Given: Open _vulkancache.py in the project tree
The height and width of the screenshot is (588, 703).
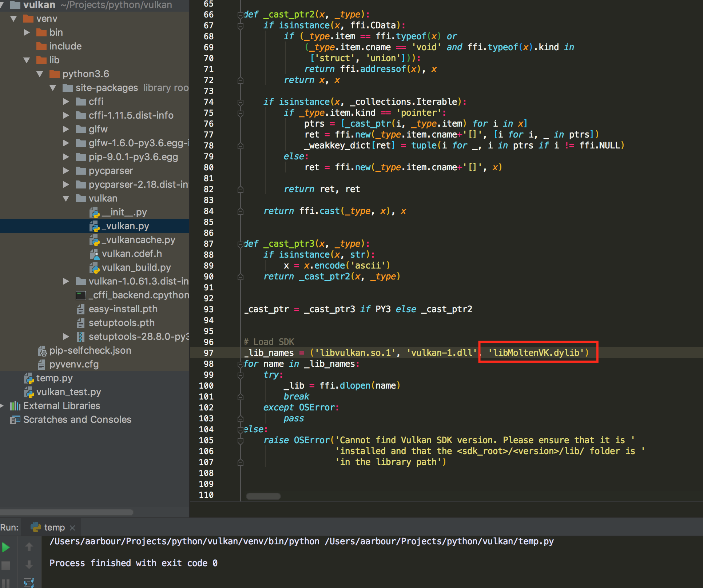Looking at the screenshot, I should pyautogui.click(x=138, y=240).
